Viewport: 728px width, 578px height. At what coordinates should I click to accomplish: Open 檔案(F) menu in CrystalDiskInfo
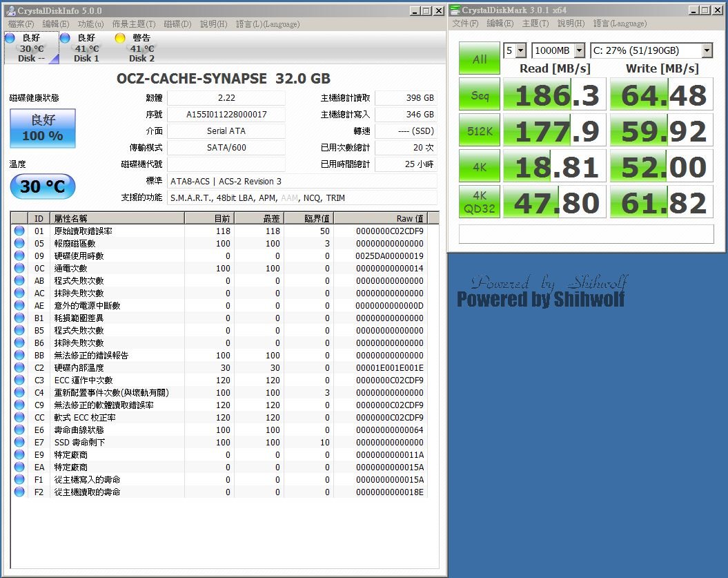coord(21,23)
